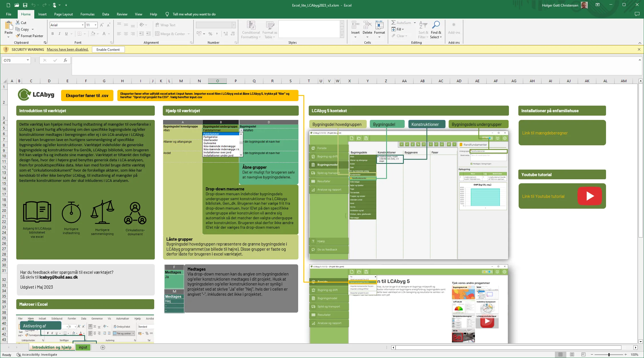This screenshot has width=644, height=358.
Task: Dismiss the security warning bar
Action: pyautogui.click(x=639, y=49)
